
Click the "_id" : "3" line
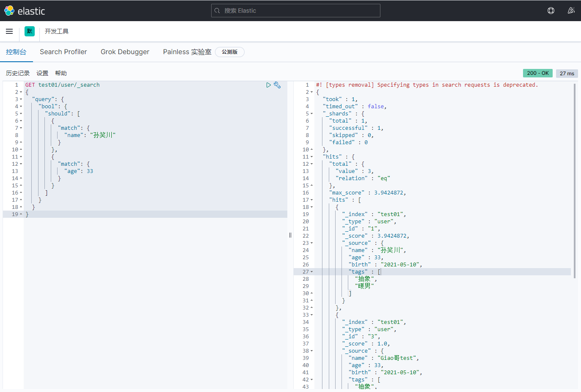(361, 337)
